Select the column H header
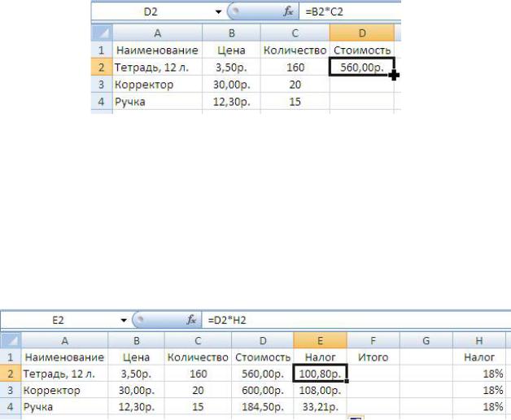Screen dimensions: 511x420 tap(479, 341)
